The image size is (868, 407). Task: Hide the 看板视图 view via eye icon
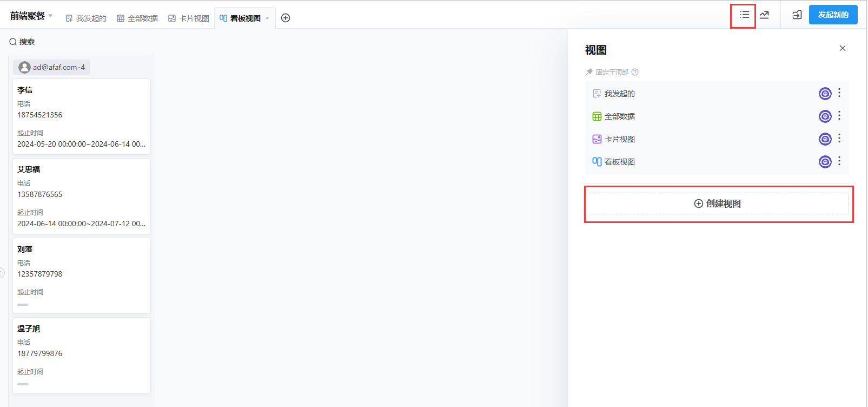[825, 162]
